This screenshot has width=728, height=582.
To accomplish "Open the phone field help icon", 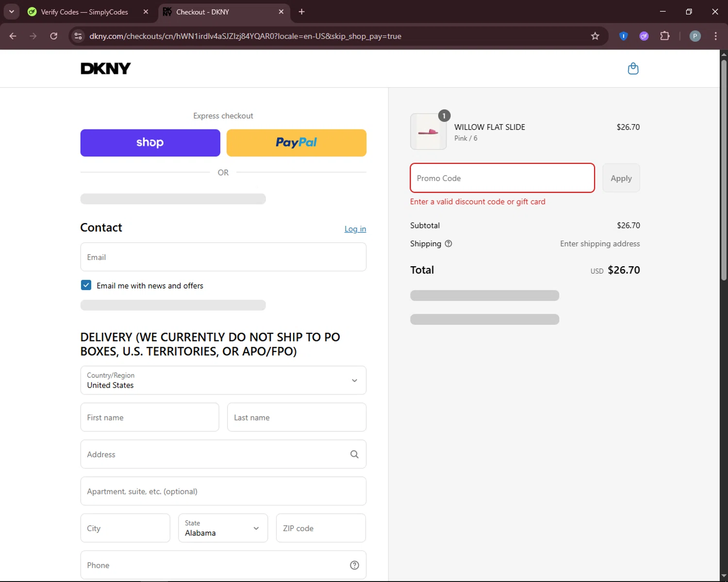I will click(354, 565).
